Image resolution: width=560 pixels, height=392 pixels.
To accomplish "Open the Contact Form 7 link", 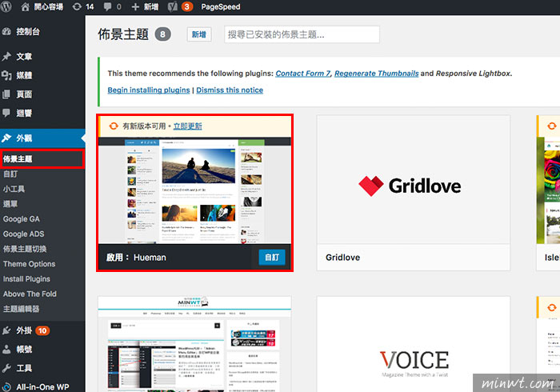I will tap(303, 73).
